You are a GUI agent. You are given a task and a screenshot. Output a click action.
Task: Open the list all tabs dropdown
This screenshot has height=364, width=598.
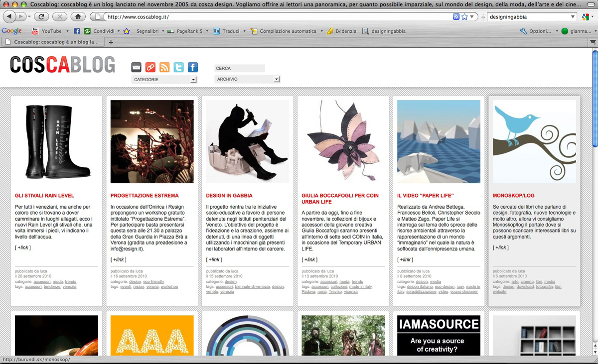[593, 42]
